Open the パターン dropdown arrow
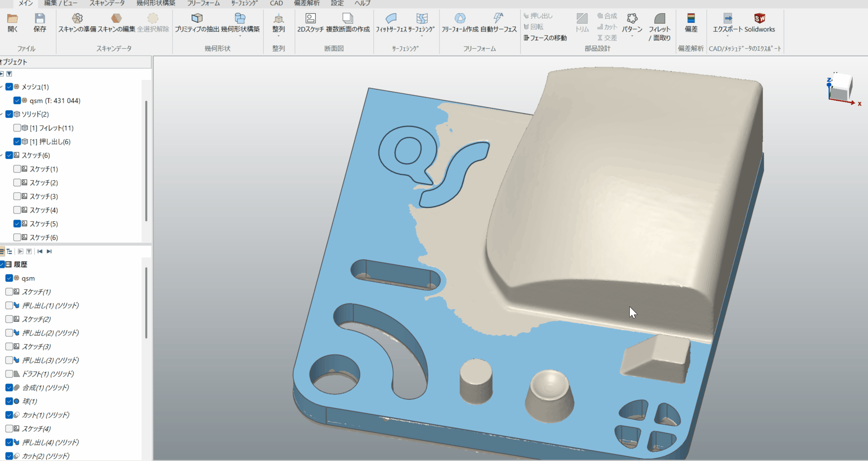 click(x=632, y=37)
